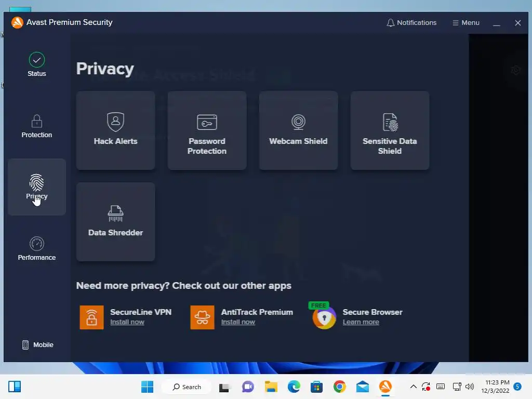The height and width of the screenshot is (399, 532).
Task: Install SecureLine VPN via Install now link
Action: [x=127, y=322]
